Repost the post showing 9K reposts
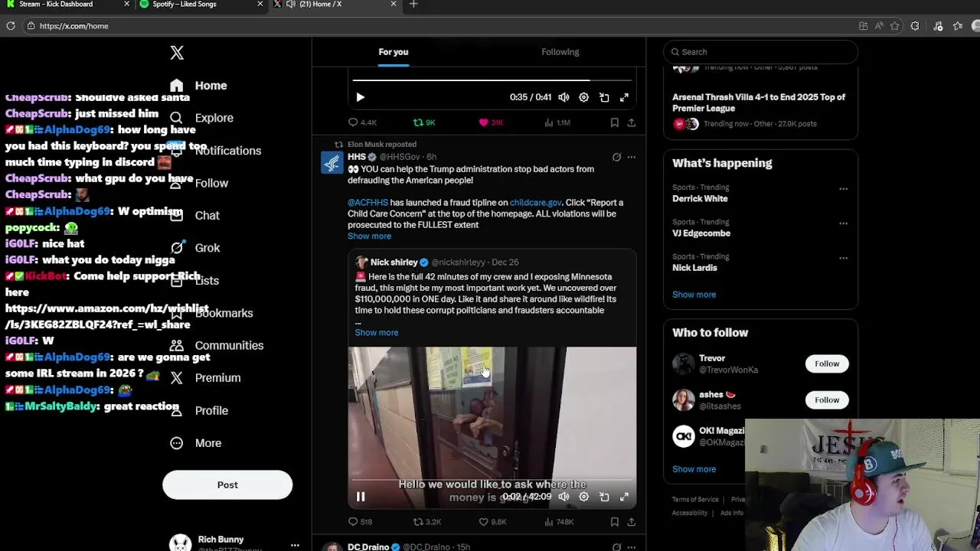The height and width of the screenshot is (551, 980). [424, 122]
